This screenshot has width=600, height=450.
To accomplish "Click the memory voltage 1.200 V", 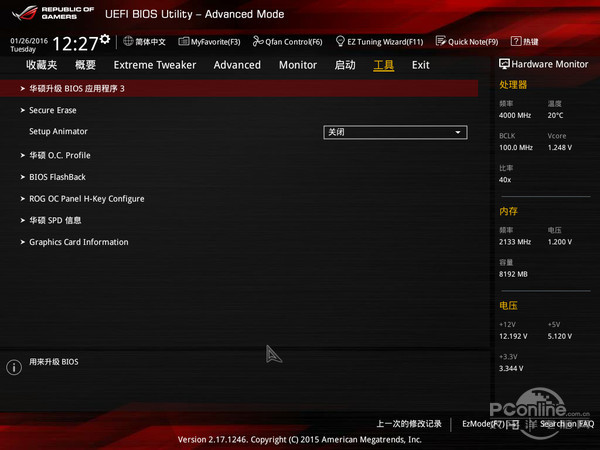I will tap(559, 242).
